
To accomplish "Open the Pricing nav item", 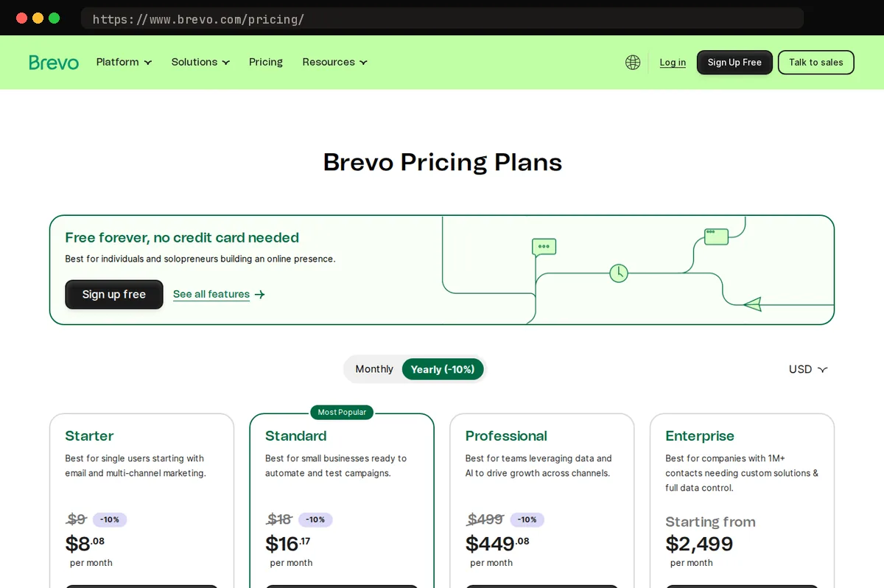I will (x=266, y=62).
